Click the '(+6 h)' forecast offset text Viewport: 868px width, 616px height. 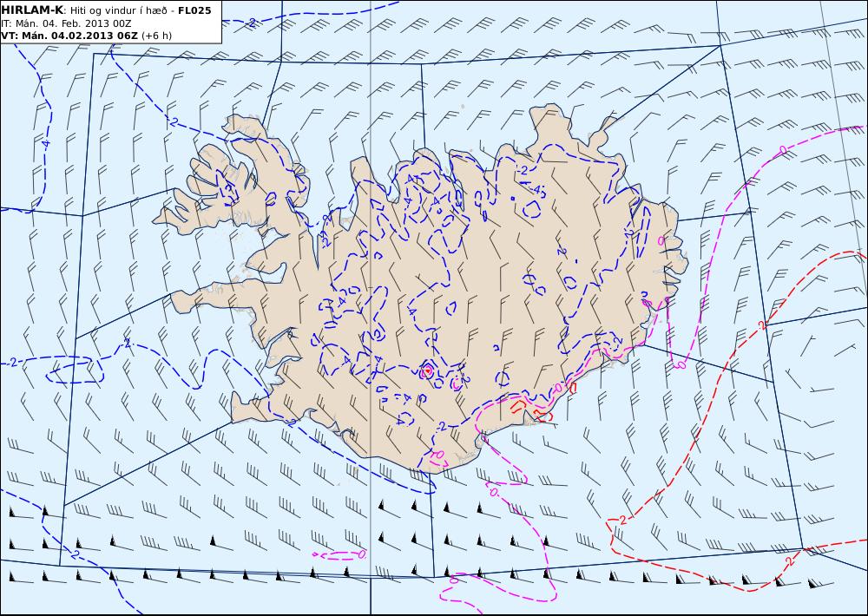tap(156, 36)
